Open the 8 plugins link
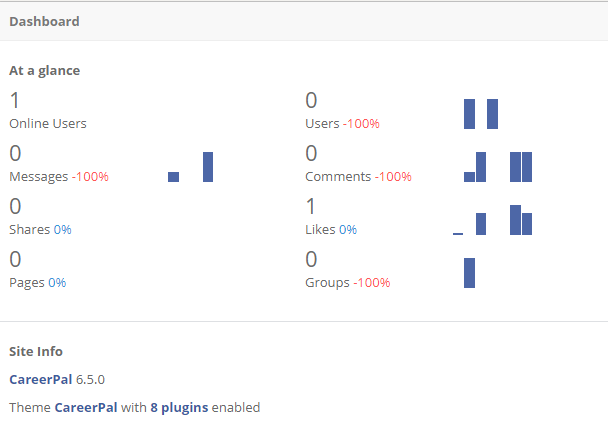This screenshot has width=608, height=434. coord(179,408)
